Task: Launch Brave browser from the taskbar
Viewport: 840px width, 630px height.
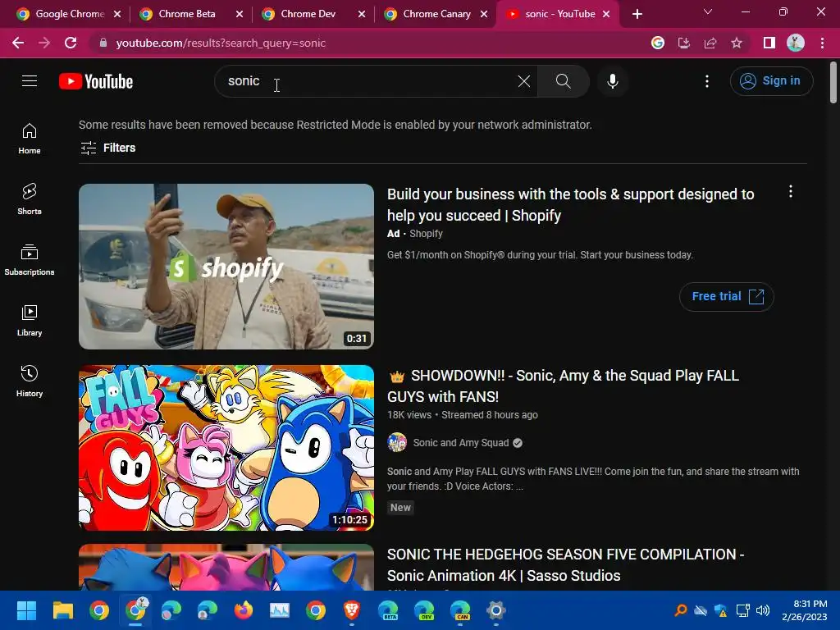Action: [351, 610]
